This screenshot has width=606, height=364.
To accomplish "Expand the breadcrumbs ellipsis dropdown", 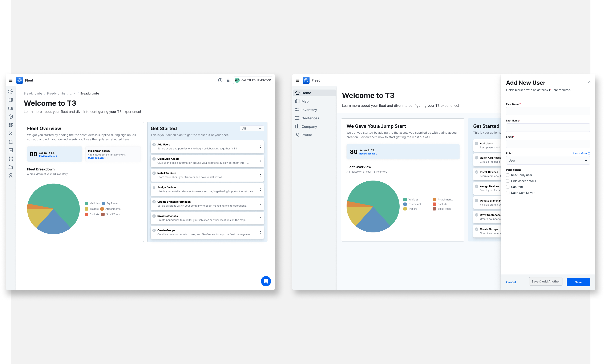I will point(73,94).
